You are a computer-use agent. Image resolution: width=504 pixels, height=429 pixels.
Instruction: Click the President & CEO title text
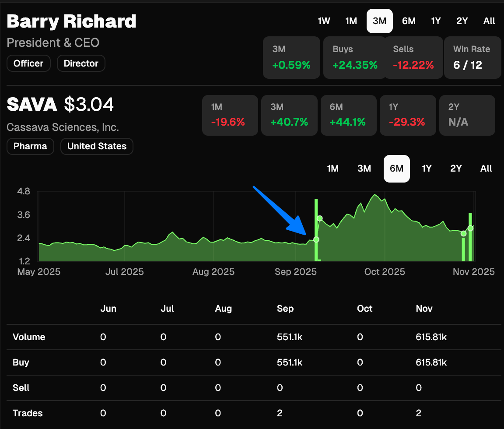coord(53,43)
